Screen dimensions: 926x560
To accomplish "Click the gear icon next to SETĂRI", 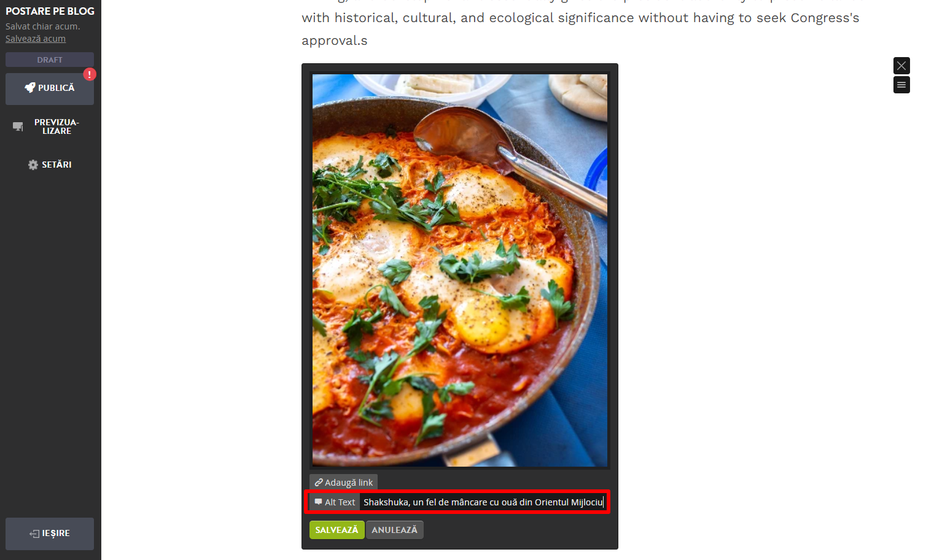I will [33, 165].
